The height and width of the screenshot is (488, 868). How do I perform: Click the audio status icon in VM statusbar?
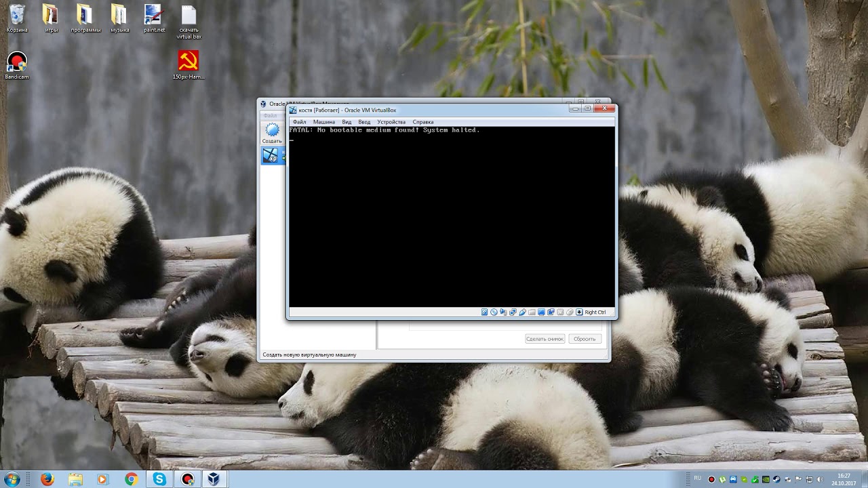(x=503, y=312)
